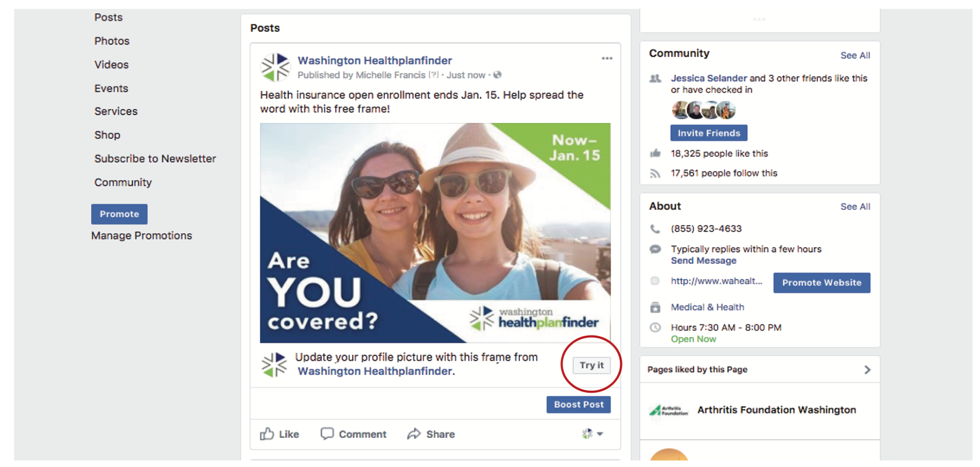Open the Community sidebar item
980x467 pixels.
(123, 183)
